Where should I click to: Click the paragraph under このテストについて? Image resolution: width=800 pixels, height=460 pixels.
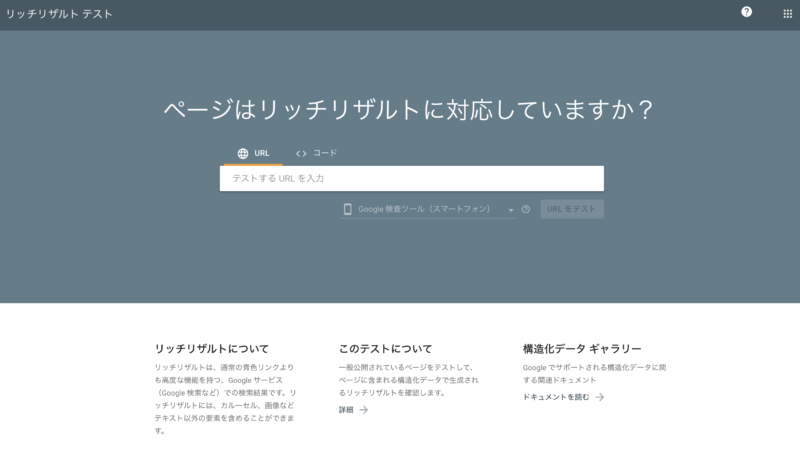[x=409, y=380]
